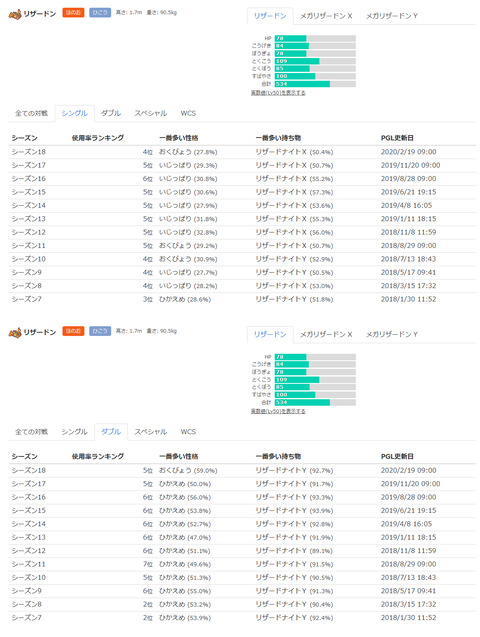Click the リザードナイトY (52.9%) cell

click(294, 259)
